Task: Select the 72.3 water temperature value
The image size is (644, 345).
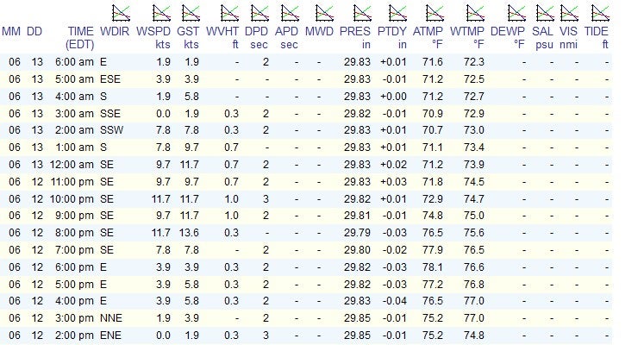Action: coord(474,62)
